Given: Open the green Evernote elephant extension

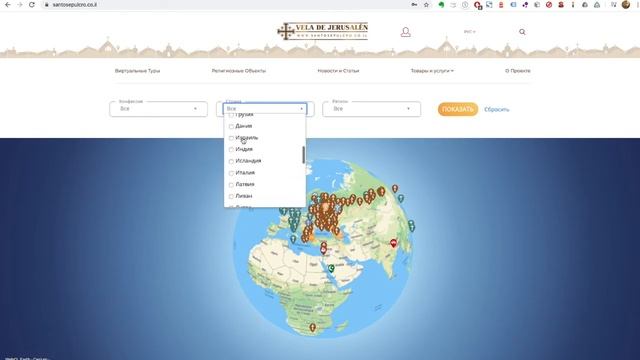Looking at the screenshot, I should pyautogui.click(x=441, y=5).
